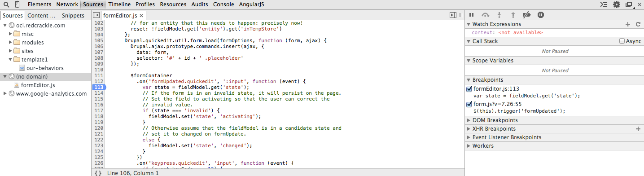Toggle device mode phone icon
The width and height of the screenshot is (644, 176).
click(x=17, y=4)
